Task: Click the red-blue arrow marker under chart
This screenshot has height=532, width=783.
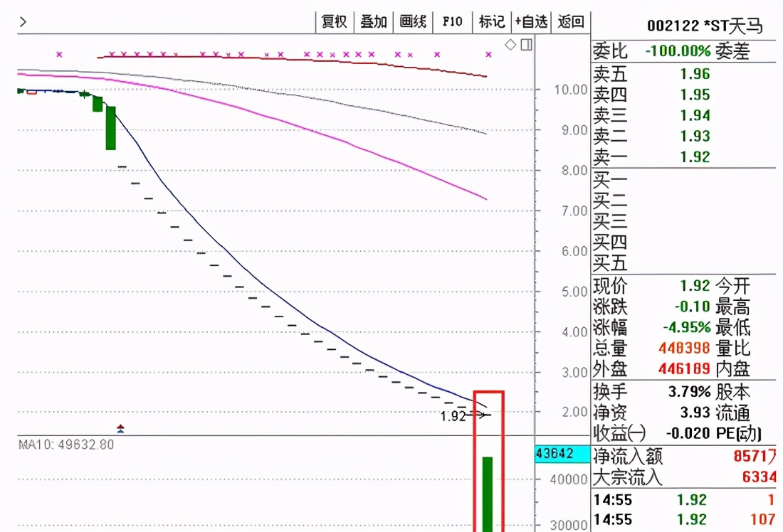Action: click(x=120, y=428)
